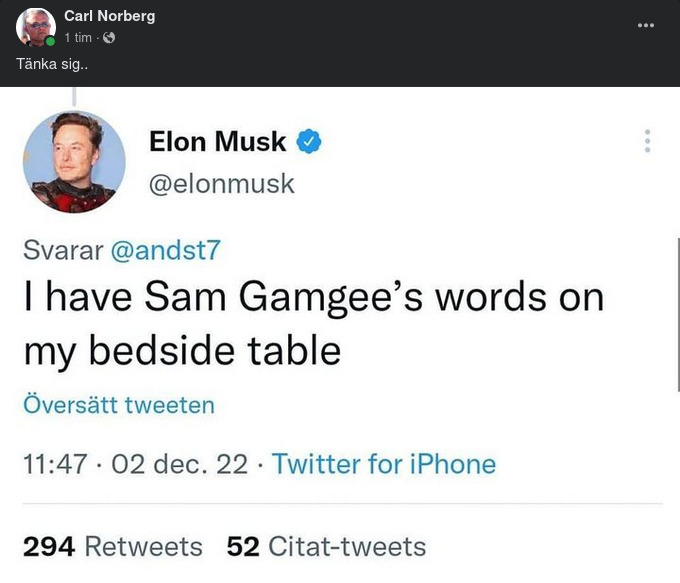Open Carl Norberg's profile name link

(109, 16)
